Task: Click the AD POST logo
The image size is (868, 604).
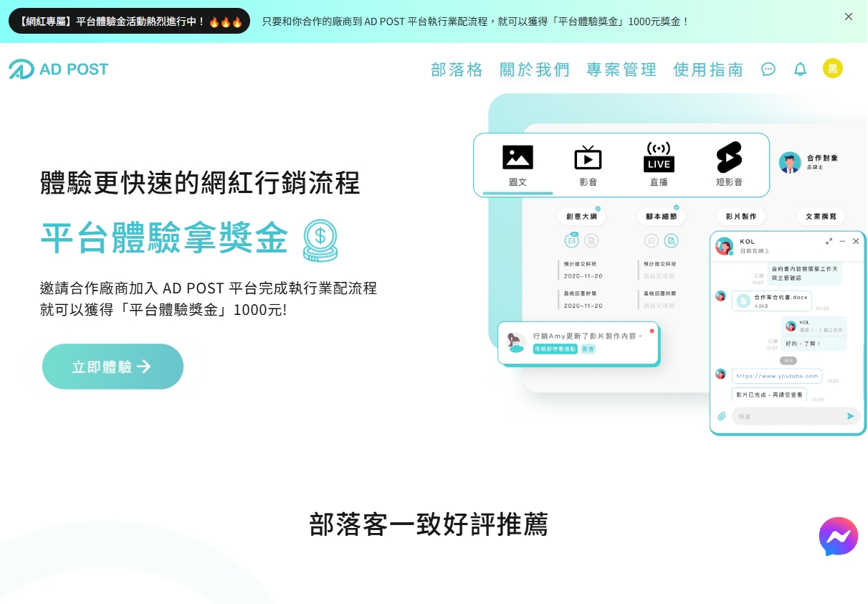Action: point(59,70)
